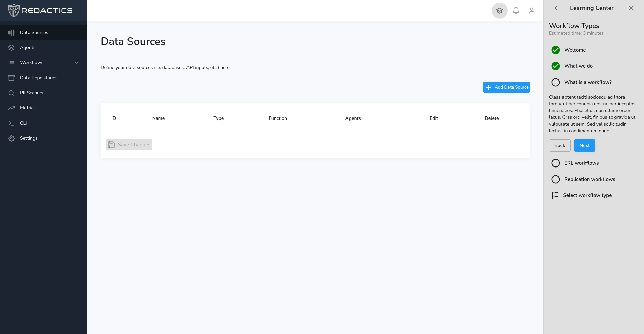644x334 pixels.
Task: Click the CLI terminal prompt icon
Action: coord(11,123)
